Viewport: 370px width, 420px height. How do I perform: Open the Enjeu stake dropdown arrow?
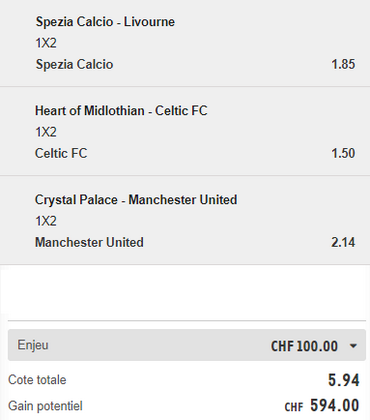[x=353, y=346]
